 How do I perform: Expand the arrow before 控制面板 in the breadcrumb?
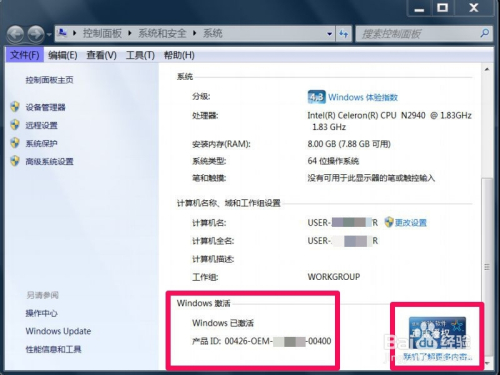point(74,33)
